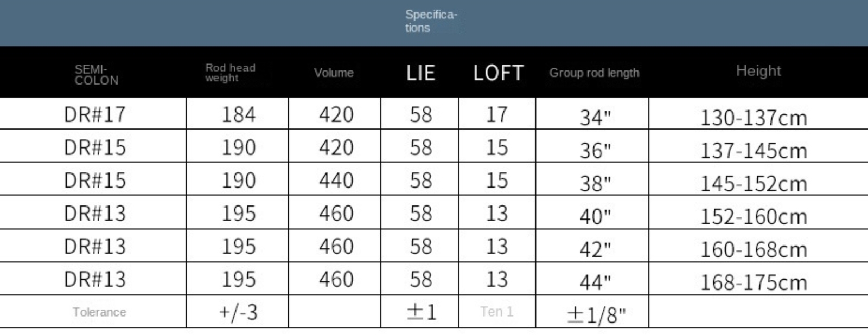Select the Volume column header

(x=334, y=73)
